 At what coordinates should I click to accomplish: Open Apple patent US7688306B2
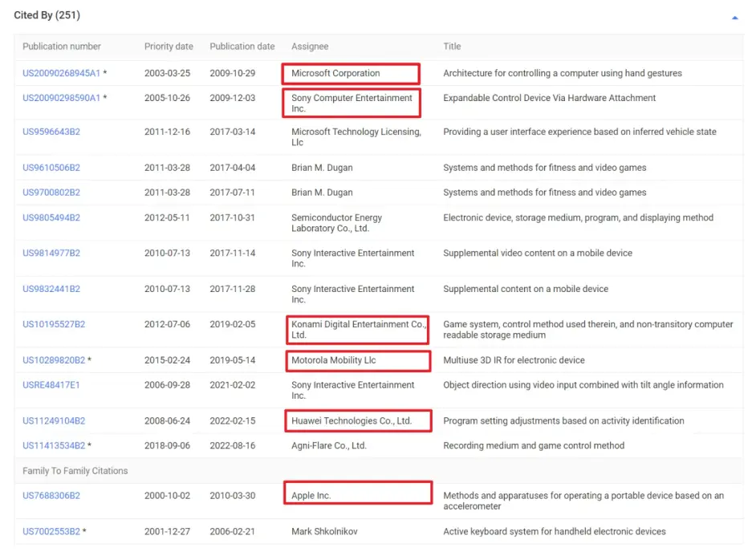coord(51,496)
